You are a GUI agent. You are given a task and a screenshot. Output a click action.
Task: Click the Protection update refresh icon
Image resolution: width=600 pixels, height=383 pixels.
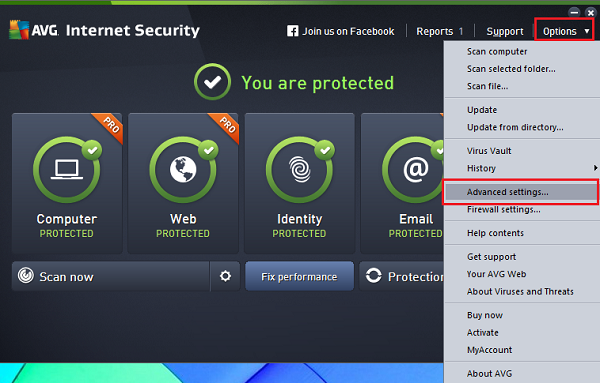tap(373, 275)
